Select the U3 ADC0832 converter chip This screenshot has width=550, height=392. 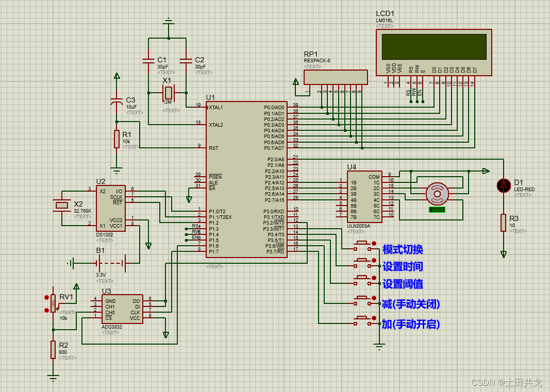point(122,309)
